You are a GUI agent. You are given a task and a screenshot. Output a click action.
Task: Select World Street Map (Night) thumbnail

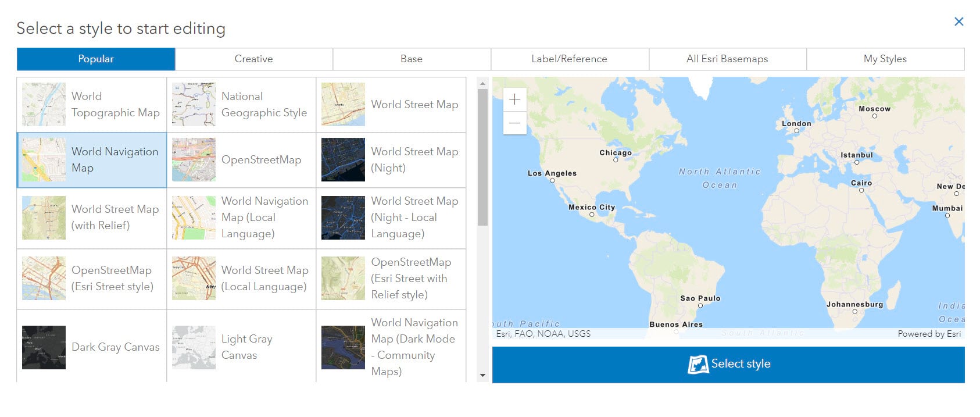coord(344,160)
